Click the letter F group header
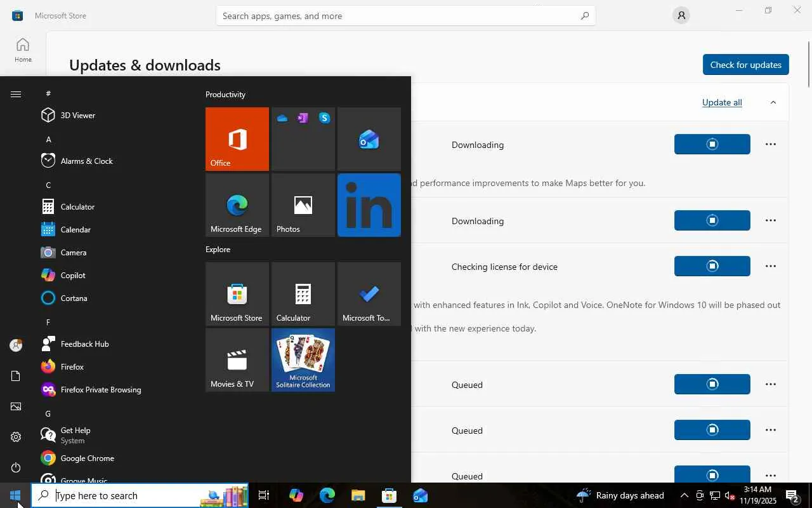Viewport: 812px width, 508px height. click(x=49, y=322)
